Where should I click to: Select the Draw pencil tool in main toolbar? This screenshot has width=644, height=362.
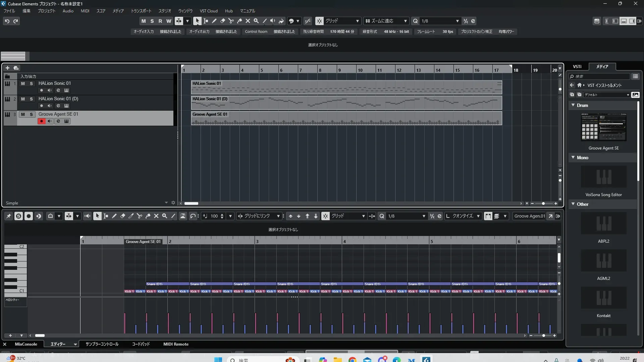tap(214, 21)
